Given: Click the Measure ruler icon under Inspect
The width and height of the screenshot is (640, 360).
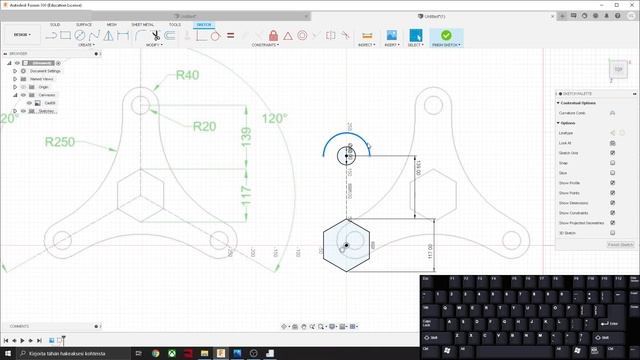Looking at the screenshot, I should (x=367, y=36).
